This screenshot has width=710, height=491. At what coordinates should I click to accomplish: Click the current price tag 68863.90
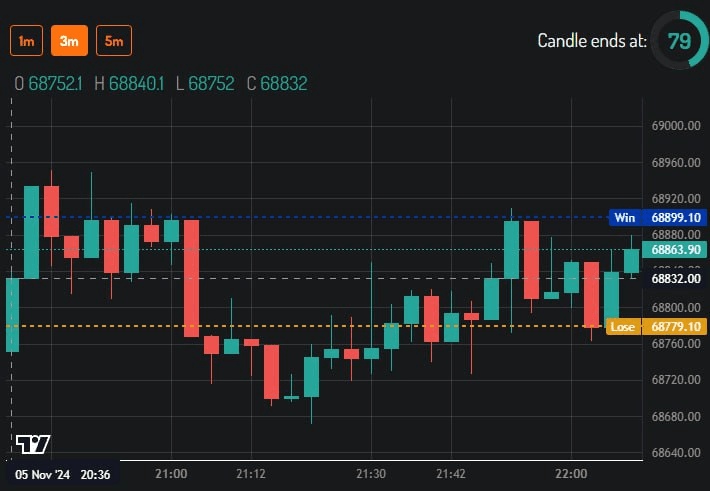[676, 250]
